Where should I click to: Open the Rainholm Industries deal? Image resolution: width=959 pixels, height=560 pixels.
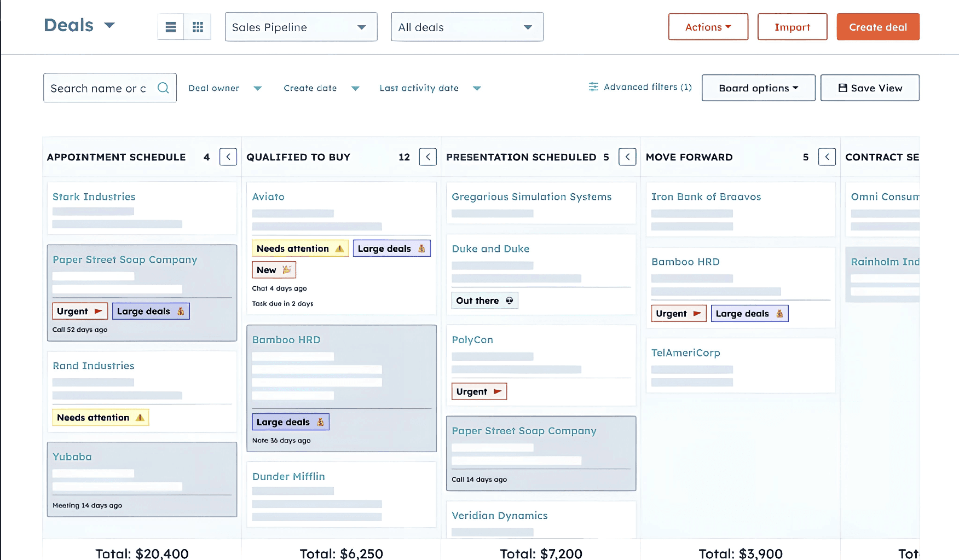click(x=885, y=262)
